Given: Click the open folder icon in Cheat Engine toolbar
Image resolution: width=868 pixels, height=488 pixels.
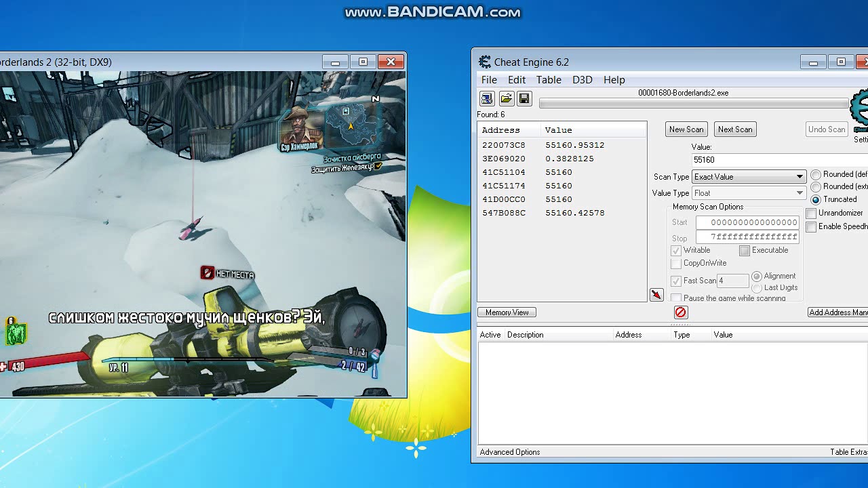Looking at the screenshot, I should pyautogui.click(x=506, y=99).
